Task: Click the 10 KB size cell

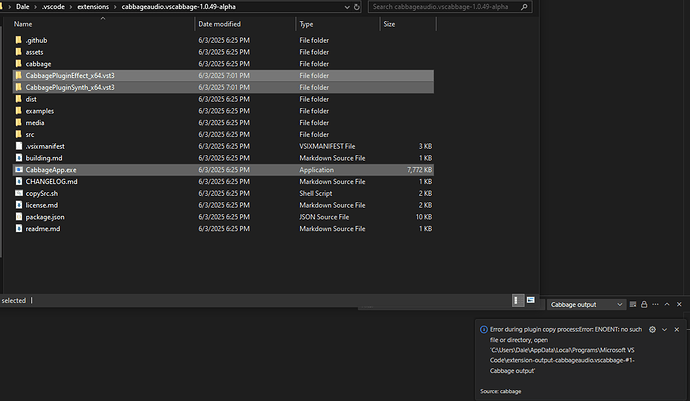Action: point(424,217)
